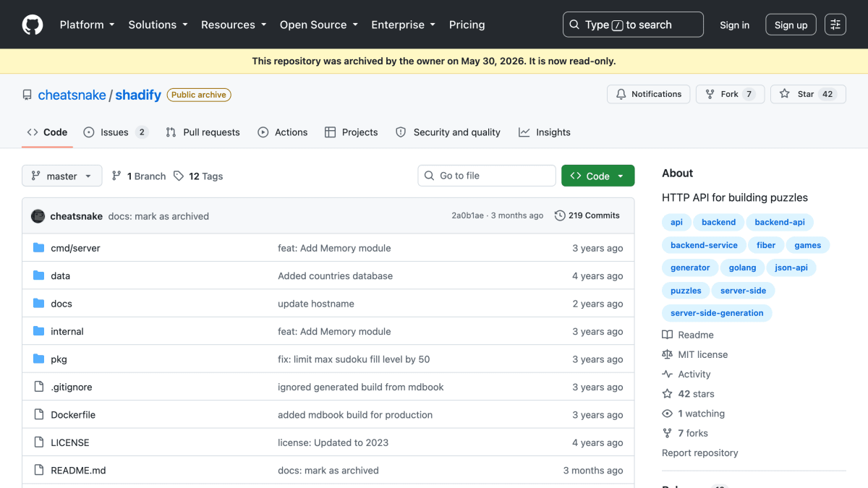Image resolution: width=868 pixels, height=488 pixels.
Task: Click the history clock icon by 219 Commits
Action: pos(560,215)
